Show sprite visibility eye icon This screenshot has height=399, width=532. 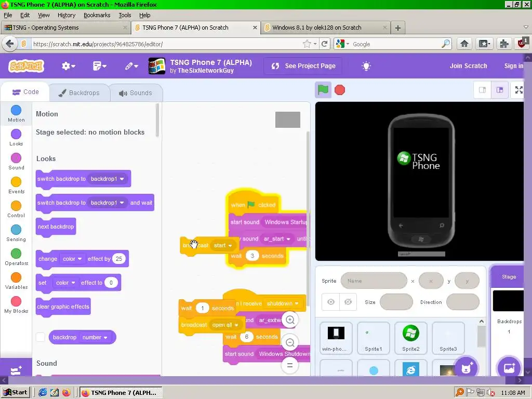click(331, 302)
